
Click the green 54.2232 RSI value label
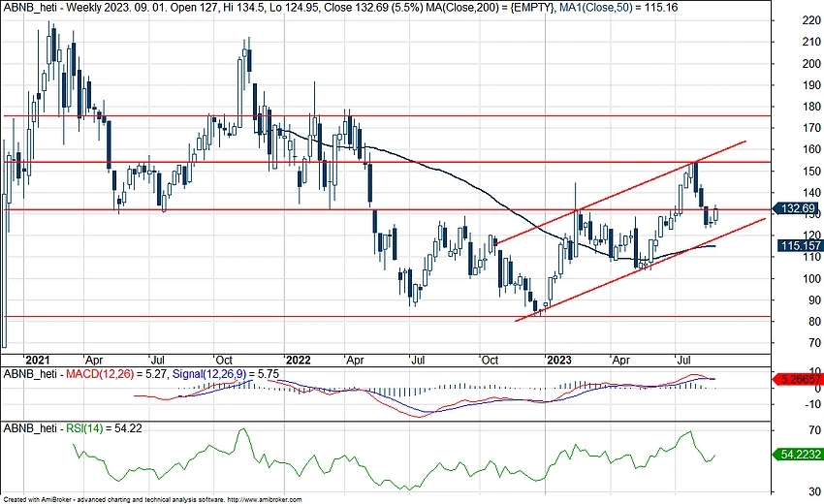(x=798, y=454)
